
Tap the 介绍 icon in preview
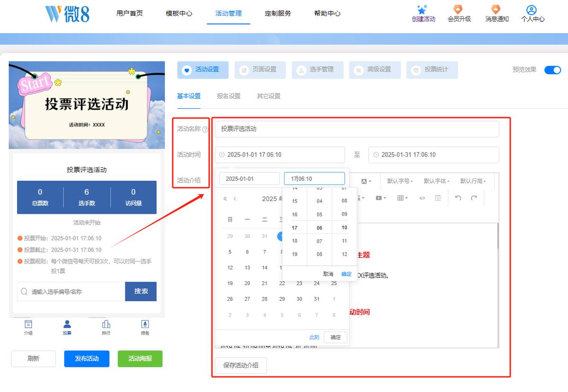point(28,324)
